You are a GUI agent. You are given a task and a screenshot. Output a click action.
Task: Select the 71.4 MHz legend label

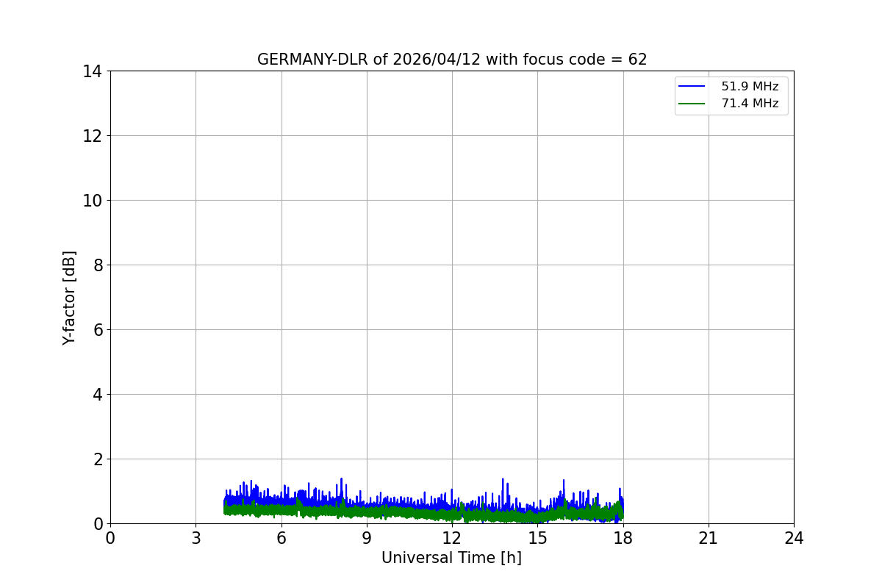coord(750,104)
